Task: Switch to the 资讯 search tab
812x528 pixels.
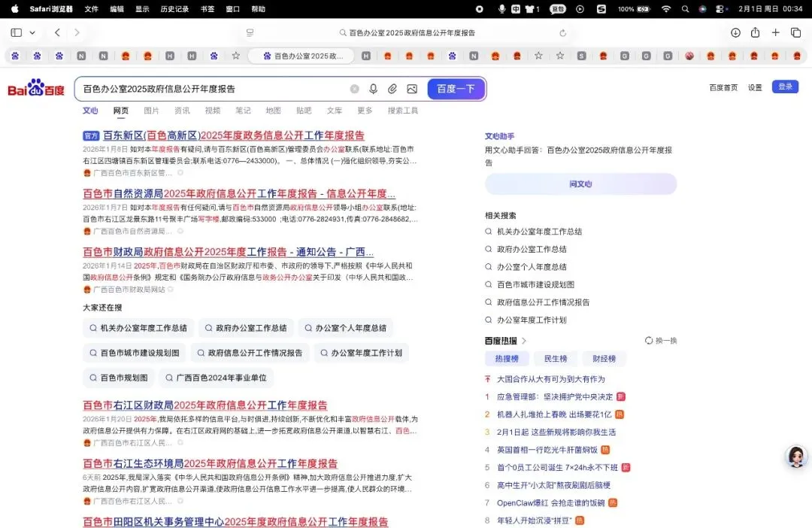Action: [x=182, y=111]
